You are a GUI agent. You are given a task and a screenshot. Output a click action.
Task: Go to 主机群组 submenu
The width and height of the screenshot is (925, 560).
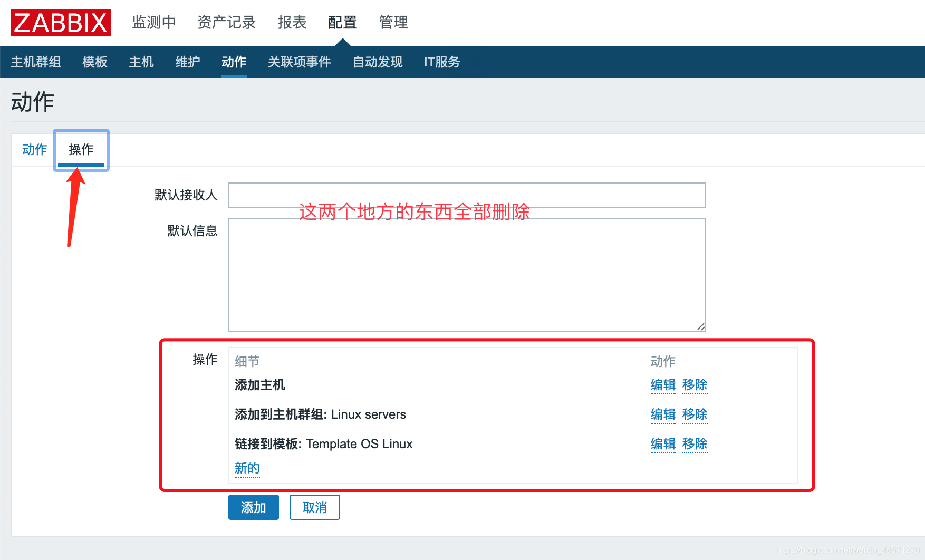pyautogui.click(x=36, y=62)
